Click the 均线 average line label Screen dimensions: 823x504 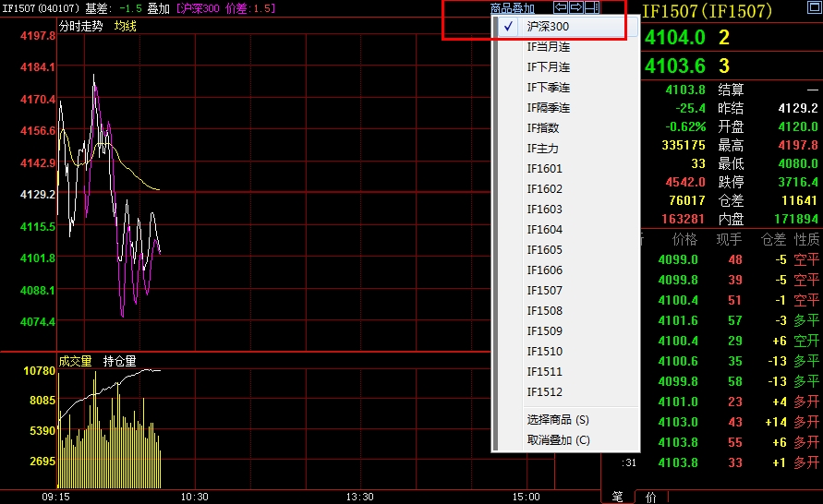click(x=125, y=26)
